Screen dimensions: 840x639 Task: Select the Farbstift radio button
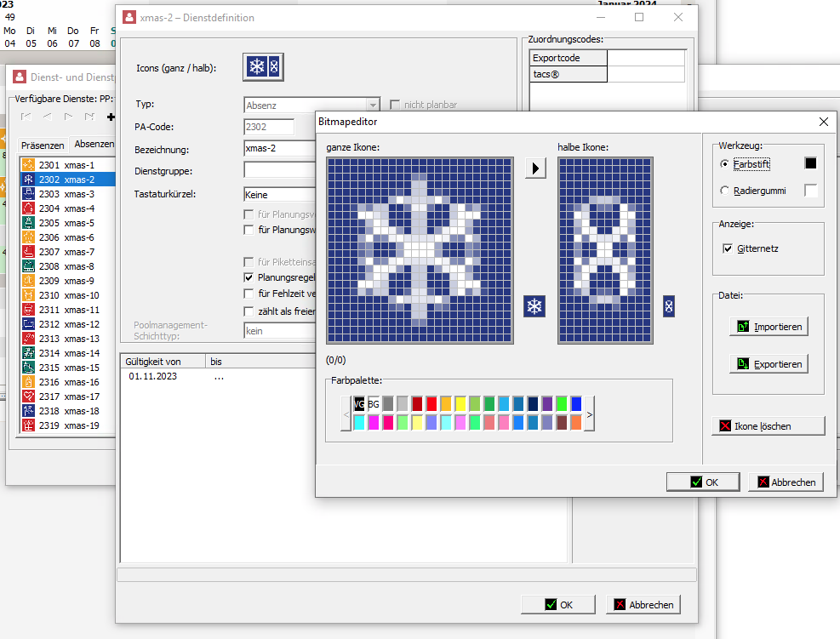[x=725, y=163]
